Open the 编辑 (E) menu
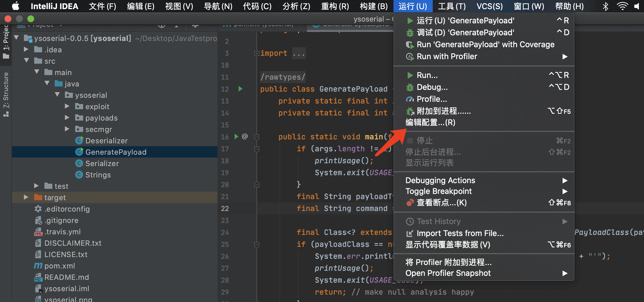Viewport: 644px width, 302px height. [141, 6]
